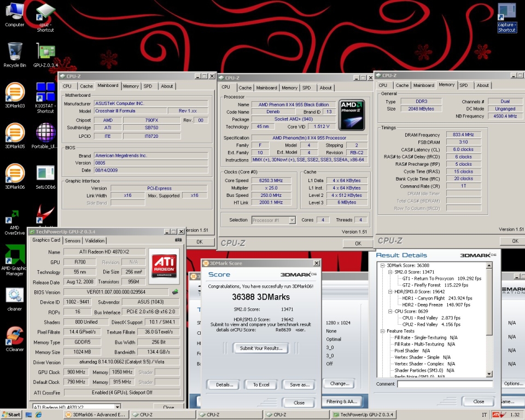Click the Options button in 3DMark06
Screen dimensions: 525x420
[514, 383]
